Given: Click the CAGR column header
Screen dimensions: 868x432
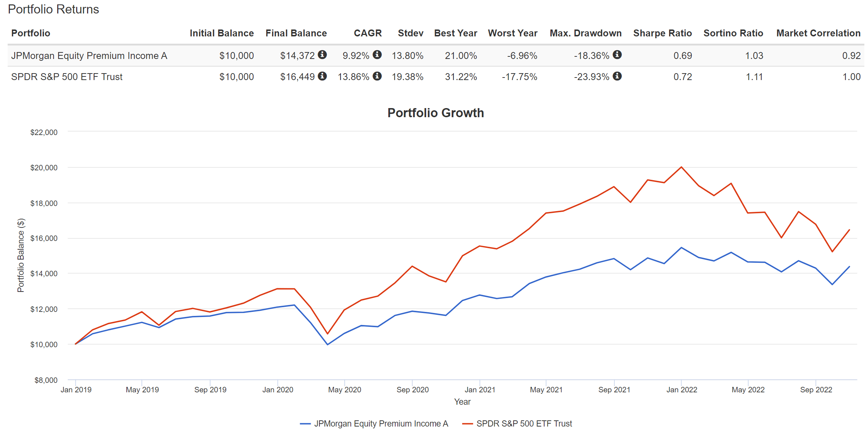Looking at the screenshot, I should pos(368,33).
